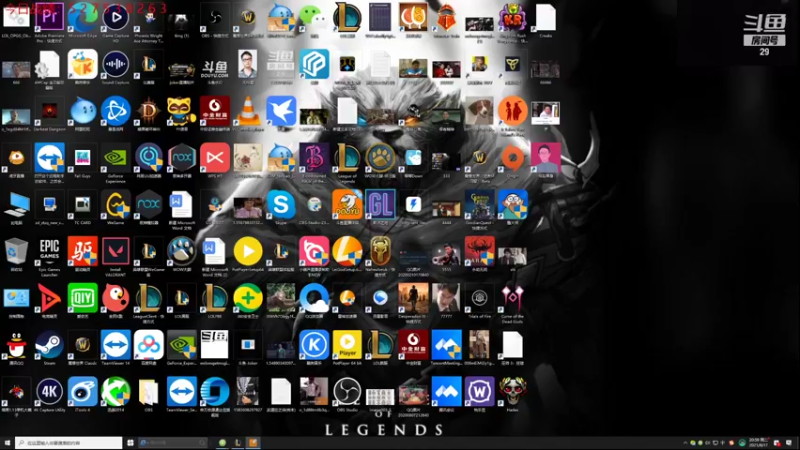Select the Creaks file icon
Screen dimensions: 800x450
(545, 17)
